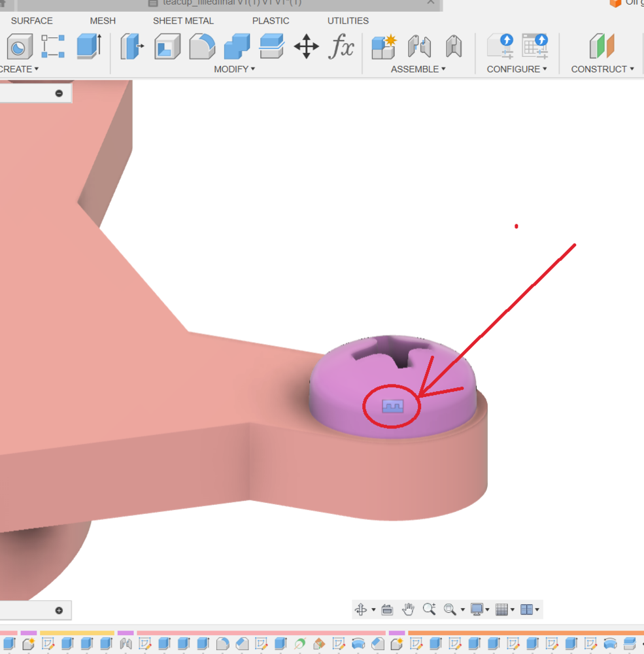
Task: Switch to the PLASTIC tab
Action: coord(271,21)
